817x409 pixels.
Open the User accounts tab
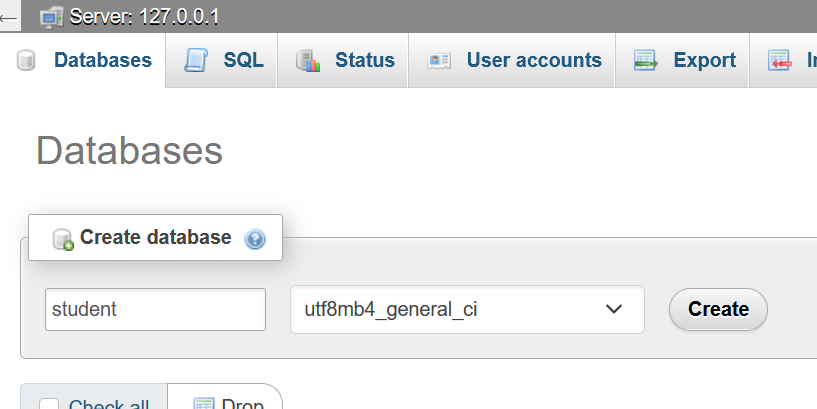click(x=533, y=60)
